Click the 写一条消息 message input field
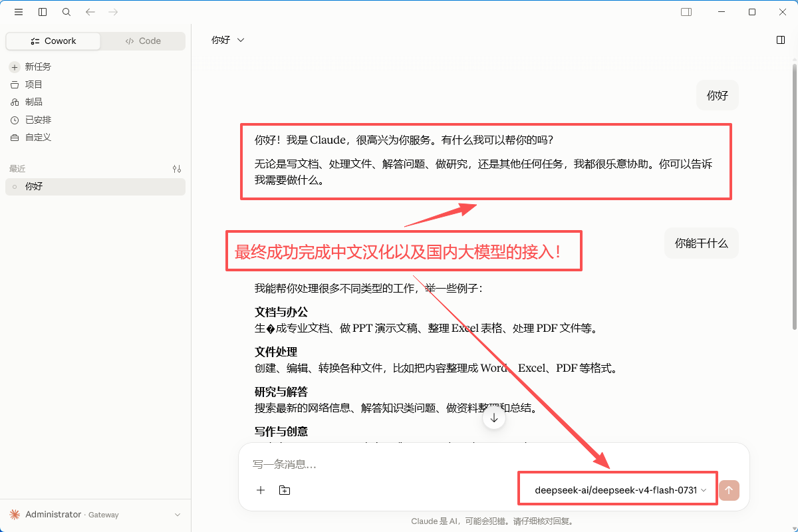Image resolution: width=798 pixels, height=532 pixels. point(493,464)
